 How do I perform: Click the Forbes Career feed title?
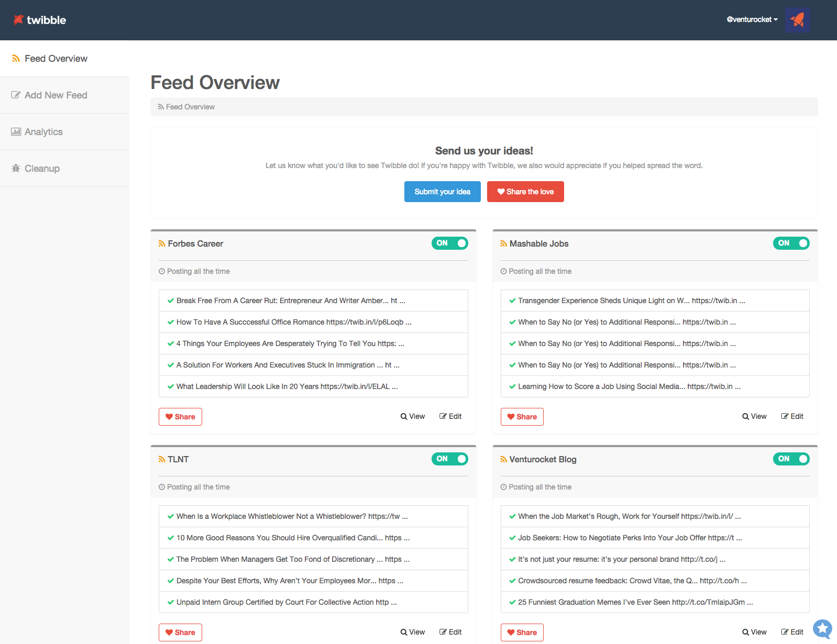pyautogui.click(x=195, y=244)
